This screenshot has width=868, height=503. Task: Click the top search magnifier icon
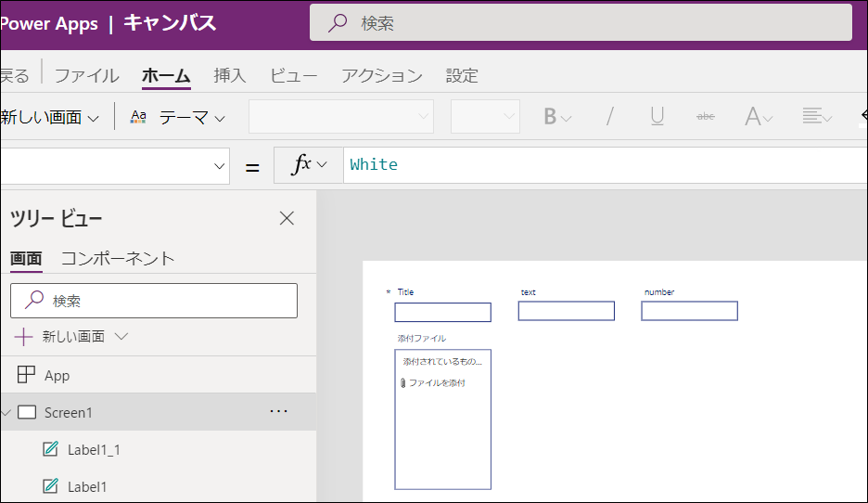click(x=338, y=23)
